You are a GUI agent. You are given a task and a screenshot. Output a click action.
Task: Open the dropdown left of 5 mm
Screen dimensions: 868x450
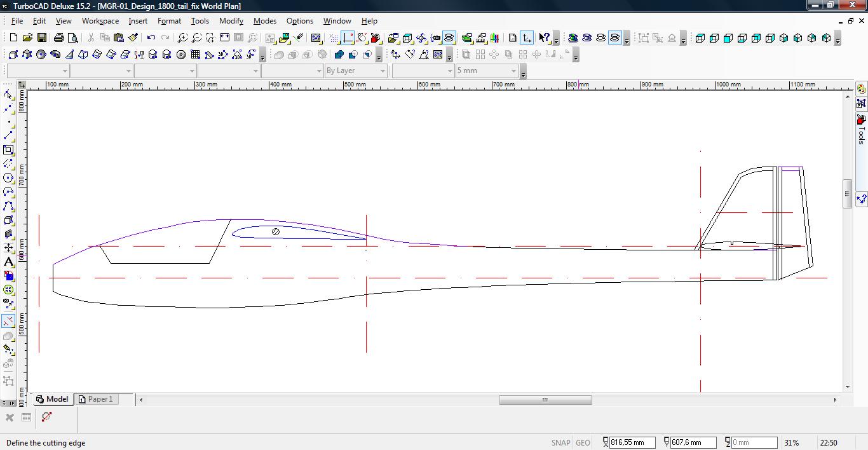click(x=423, y=71)
